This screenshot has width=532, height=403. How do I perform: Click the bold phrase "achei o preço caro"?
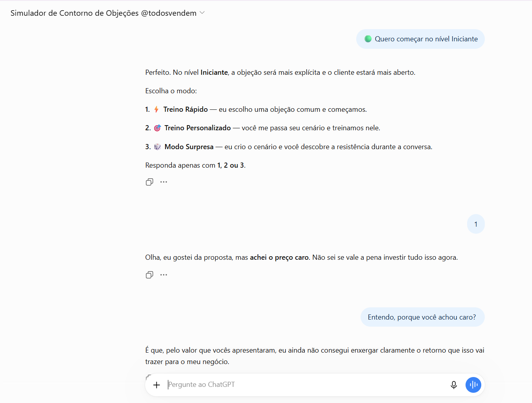click(279, 257)
